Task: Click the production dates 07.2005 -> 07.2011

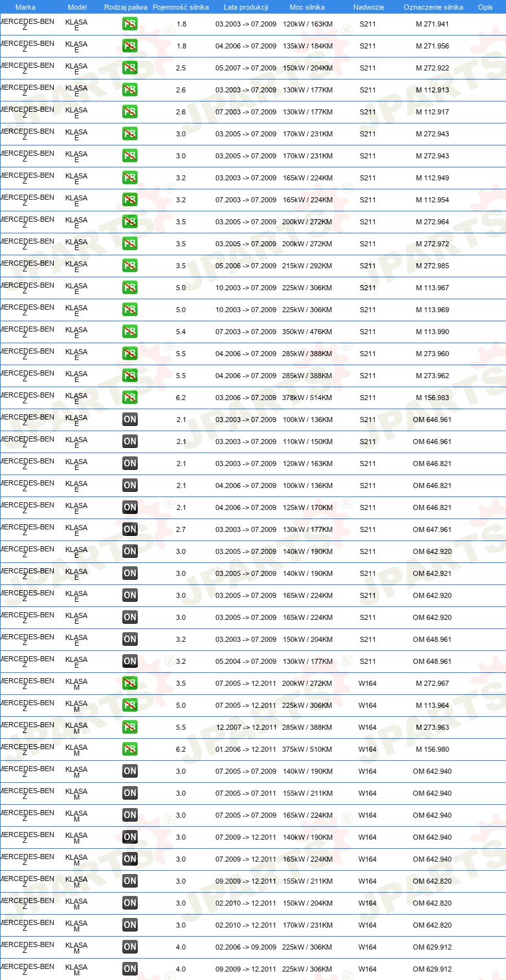Action: pos(246,793)
